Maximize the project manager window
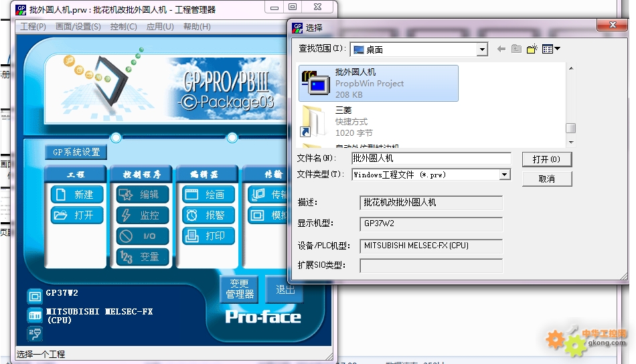Image resolution: width=636 pixels, height=364 pixels. click(x=293, y=7)
